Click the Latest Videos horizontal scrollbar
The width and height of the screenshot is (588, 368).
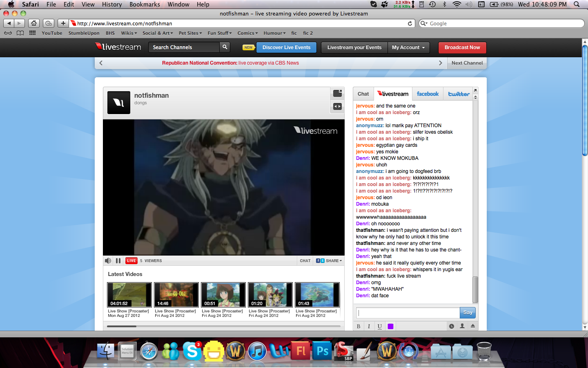(x=122, y=326)
